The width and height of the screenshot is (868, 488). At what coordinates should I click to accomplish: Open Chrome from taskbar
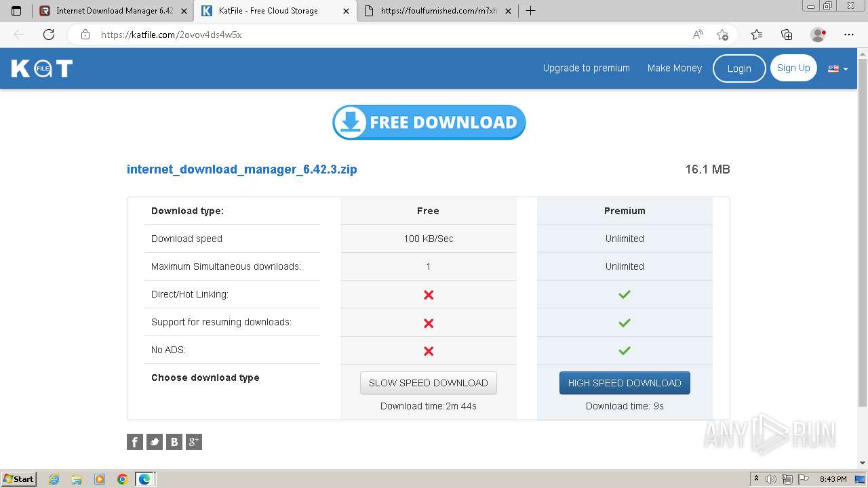pyautogui.click(x=122, y=479)
